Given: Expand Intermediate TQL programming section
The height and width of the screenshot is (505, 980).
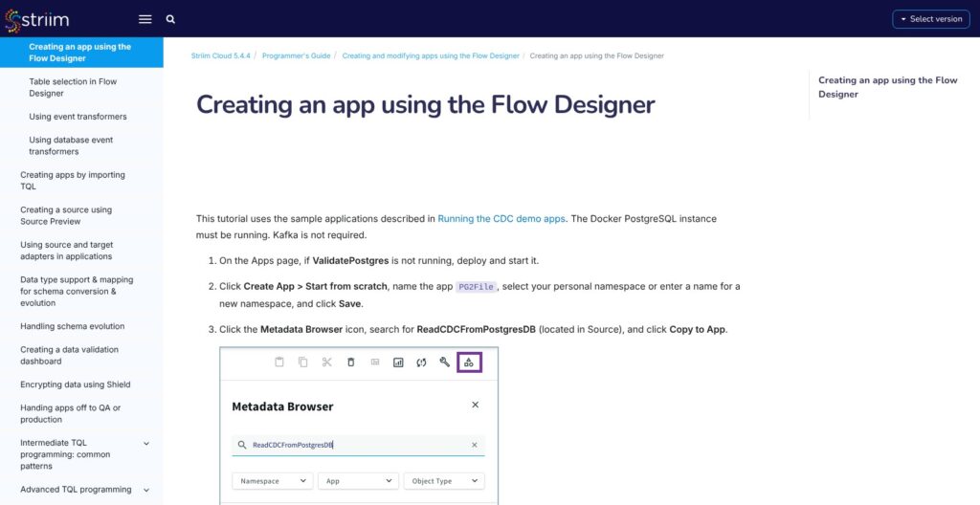Looking at the screenshot, I should click(146, 444).
